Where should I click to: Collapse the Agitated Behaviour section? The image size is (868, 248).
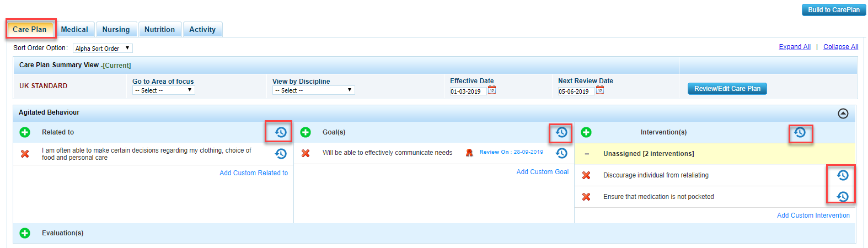843,114
